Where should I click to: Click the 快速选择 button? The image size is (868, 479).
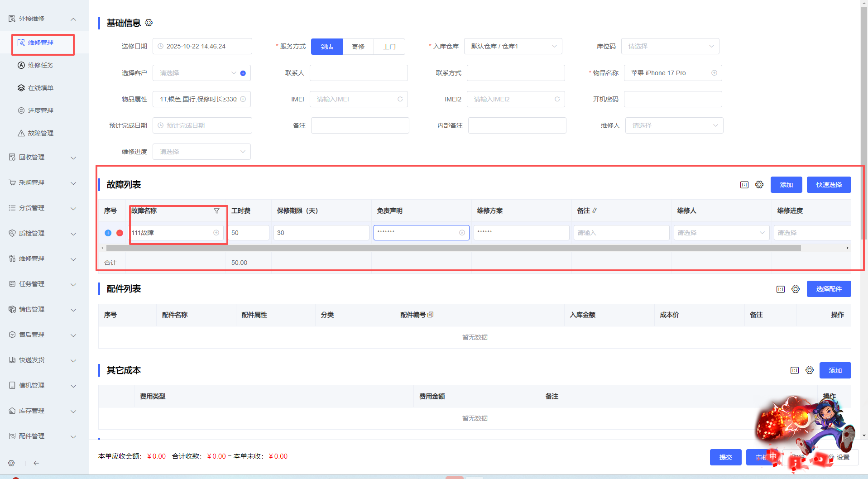[829, 185]
